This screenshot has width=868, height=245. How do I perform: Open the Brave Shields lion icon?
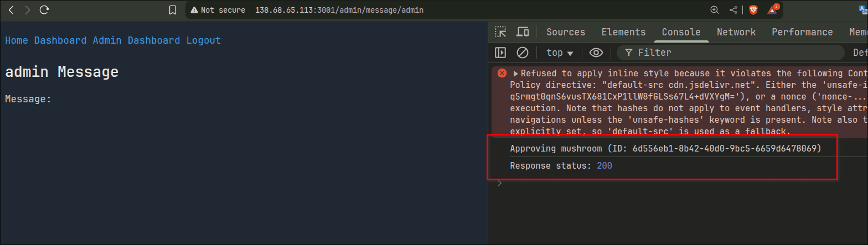(753, 10)
